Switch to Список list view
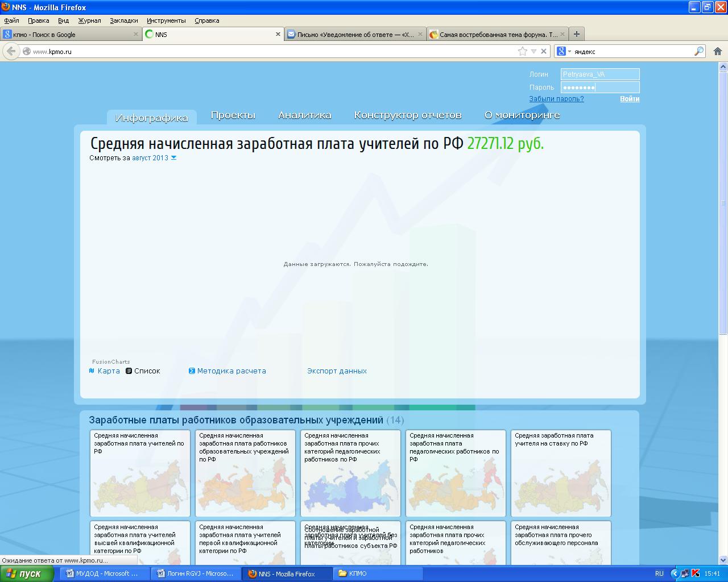Viewport: 728px width, 582px height. (143, 371)
